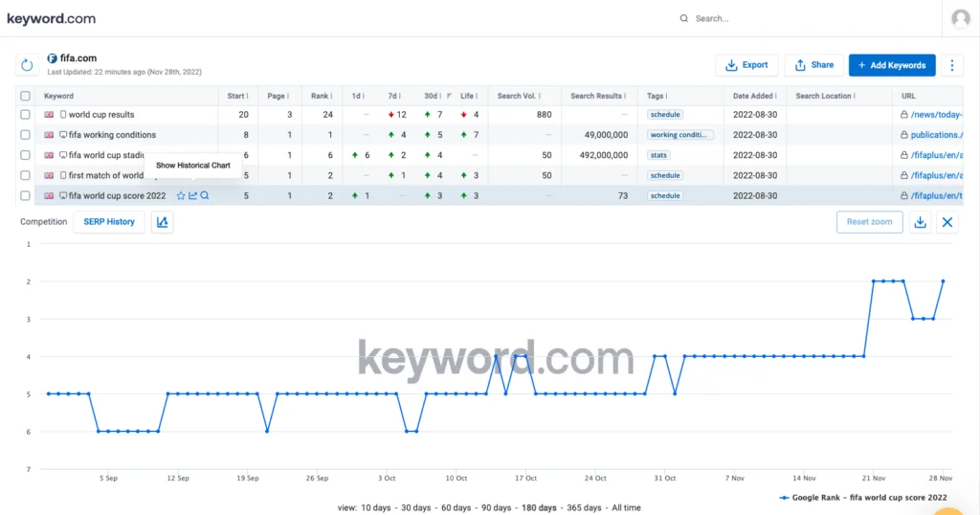Download the chart image
The height and width of the screenshot is (515, 980).
coord(920,222)
